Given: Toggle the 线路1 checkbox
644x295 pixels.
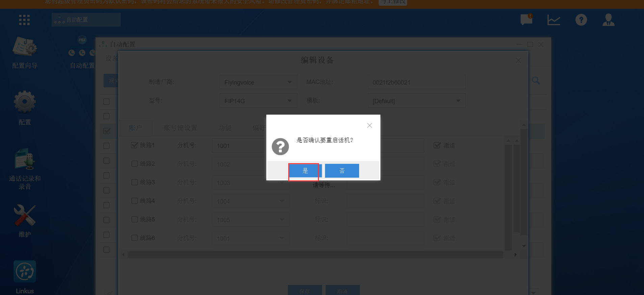Looking at the screenshot, I should pyautogui.click(x=134, y=145).
